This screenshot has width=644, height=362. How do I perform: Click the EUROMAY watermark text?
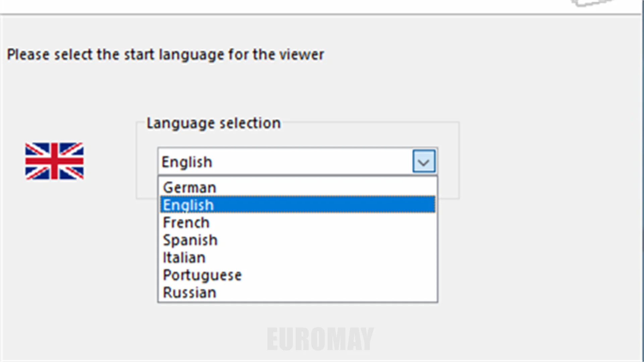[x=320, y=339]
